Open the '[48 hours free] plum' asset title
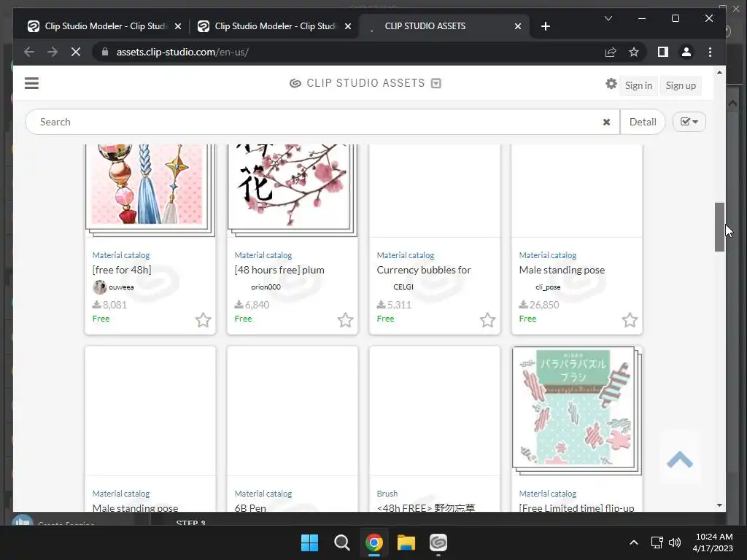 pyautogui.click(x=279, y=270)
